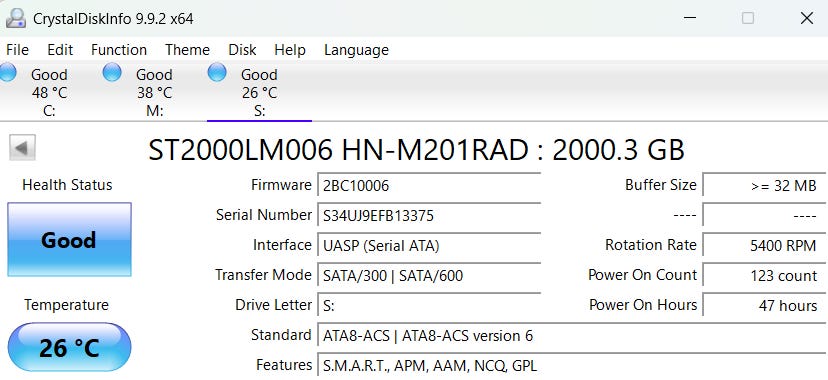
Task: Open the Language menu
Action: click(356, 50)
